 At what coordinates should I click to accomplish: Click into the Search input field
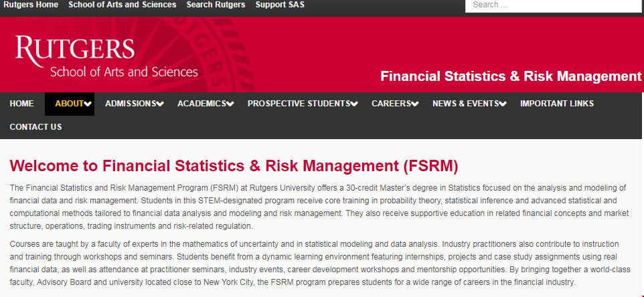click(x=552, y=5)
